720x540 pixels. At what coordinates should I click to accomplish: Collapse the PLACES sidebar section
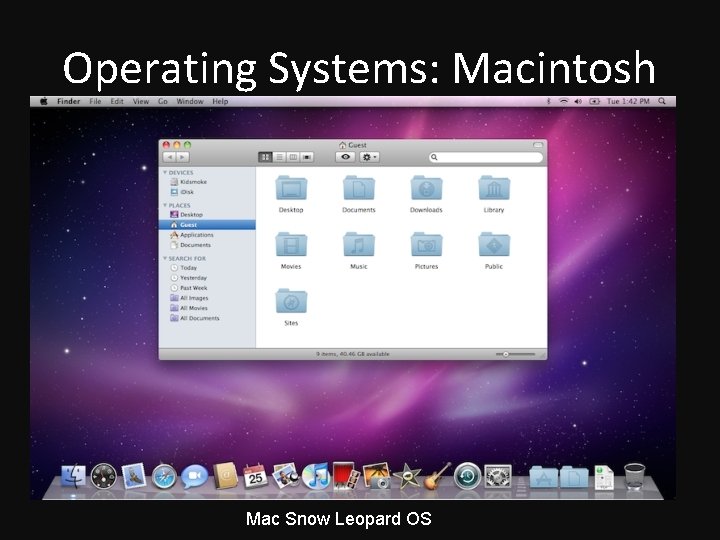point(165,205)
